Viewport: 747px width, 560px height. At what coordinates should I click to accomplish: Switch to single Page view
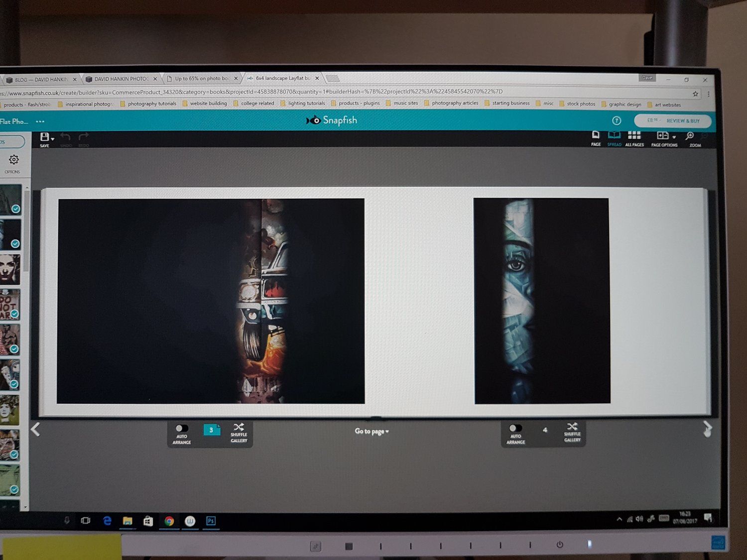[596, 135]
